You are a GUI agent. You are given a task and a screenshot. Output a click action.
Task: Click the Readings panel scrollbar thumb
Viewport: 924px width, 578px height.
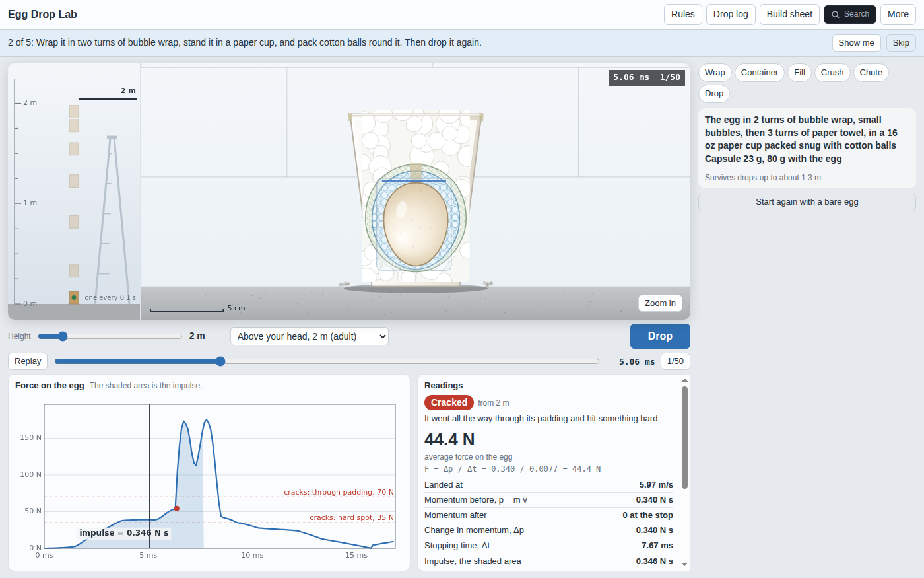pos(684,437)
